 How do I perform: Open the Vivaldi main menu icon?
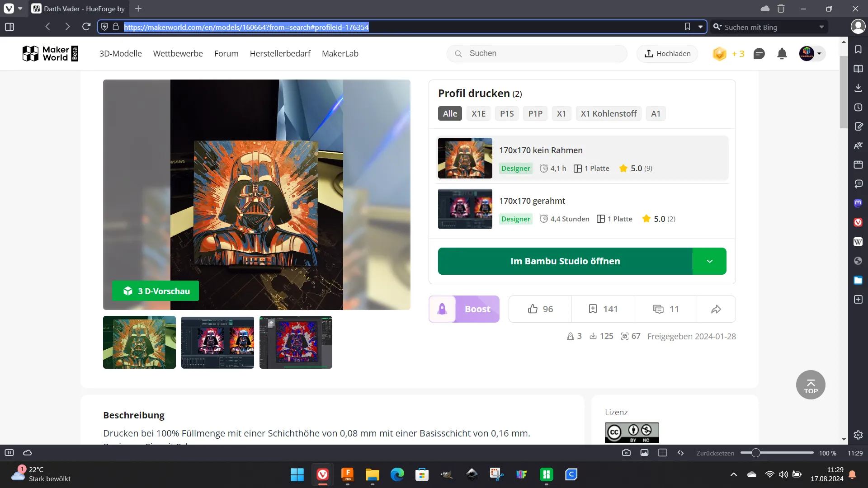9,9
